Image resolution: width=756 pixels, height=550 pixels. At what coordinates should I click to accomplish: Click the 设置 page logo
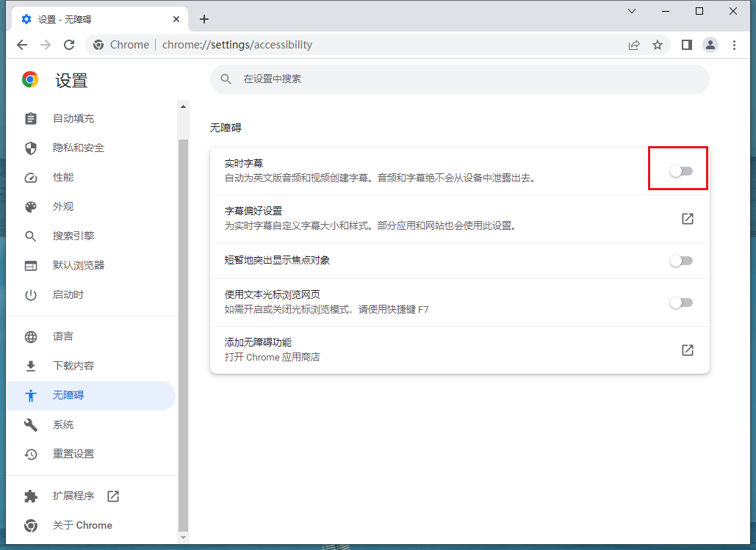(30, 79)
